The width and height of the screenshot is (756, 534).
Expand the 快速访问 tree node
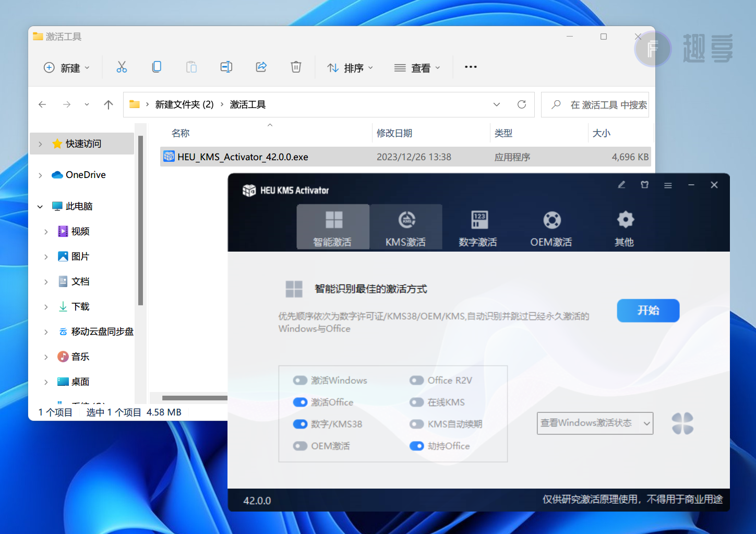click(40, 144)
